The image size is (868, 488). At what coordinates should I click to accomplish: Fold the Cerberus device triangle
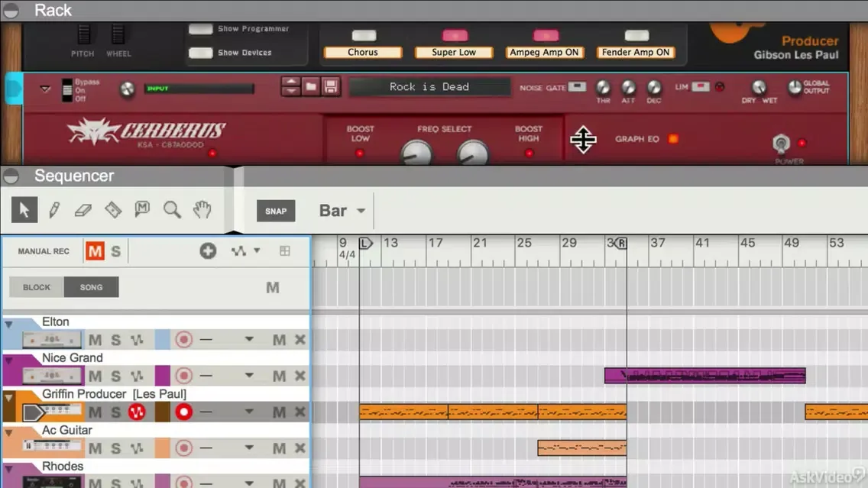(x=45, y=89)
